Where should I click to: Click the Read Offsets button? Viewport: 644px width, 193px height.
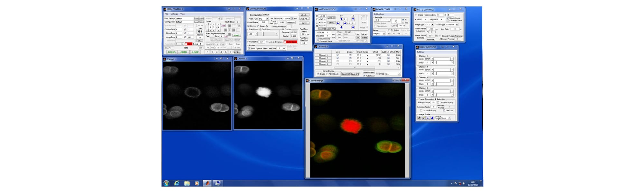tap(369, 72)
